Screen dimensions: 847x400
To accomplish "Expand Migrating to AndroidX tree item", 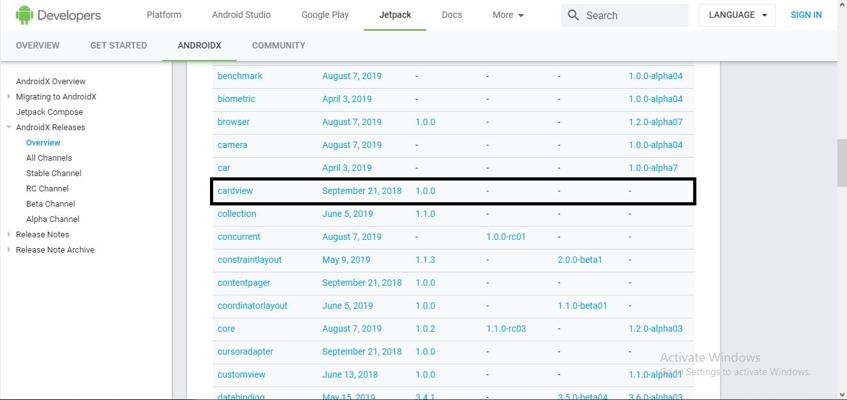I will (9, 97).
